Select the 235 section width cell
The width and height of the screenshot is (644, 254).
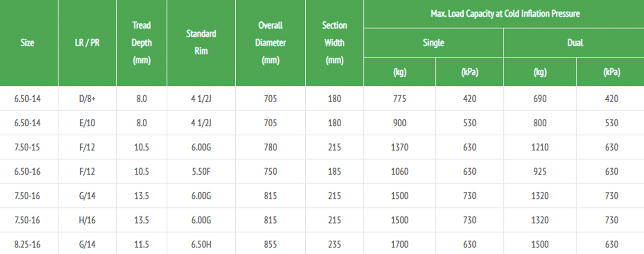point(334,245)
